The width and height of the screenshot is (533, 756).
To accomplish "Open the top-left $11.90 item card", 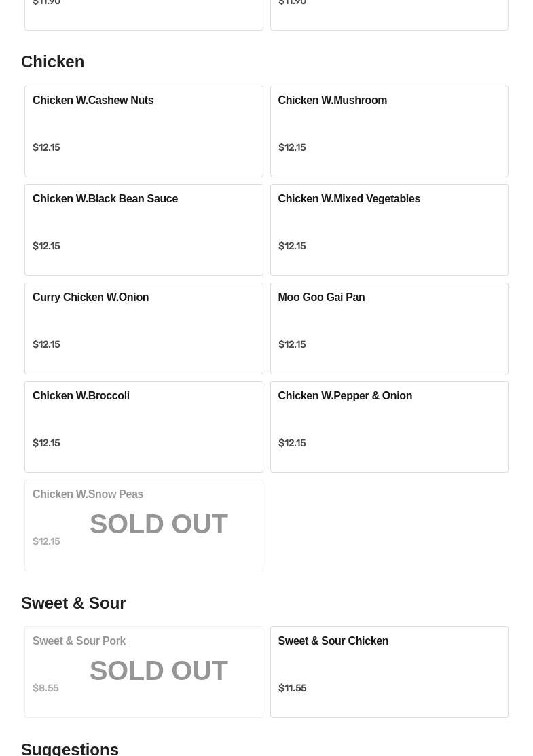I will click(144, 15).
